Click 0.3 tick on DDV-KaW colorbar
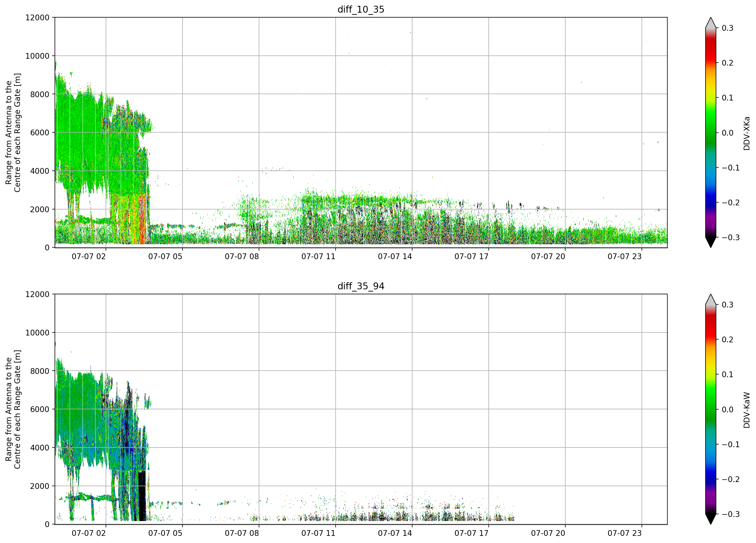Screen dimensions: 756x543 coord(727,304)
